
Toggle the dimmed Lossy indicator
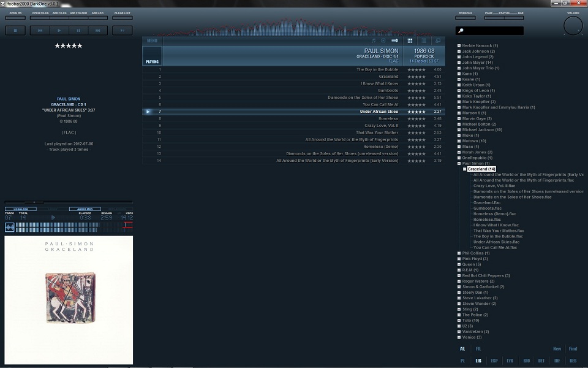[53, 209]
